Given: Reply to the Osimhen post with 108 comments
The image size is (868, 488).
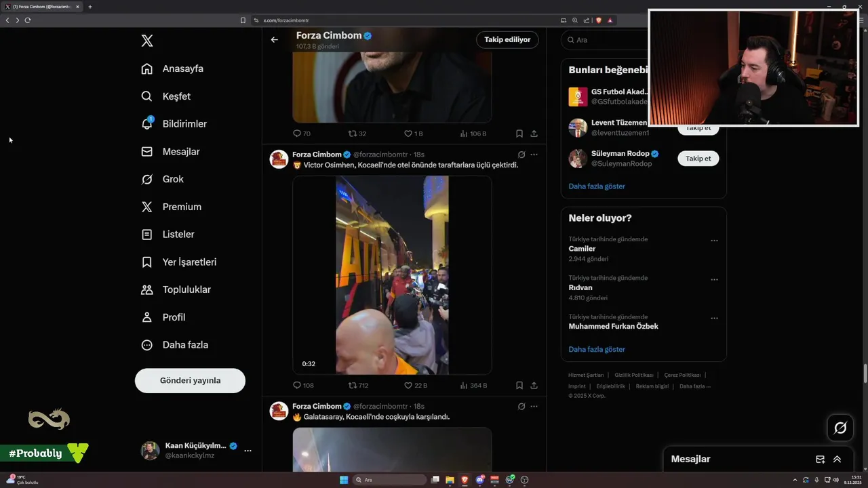Looking at the screenshot, I should [302, 385].
